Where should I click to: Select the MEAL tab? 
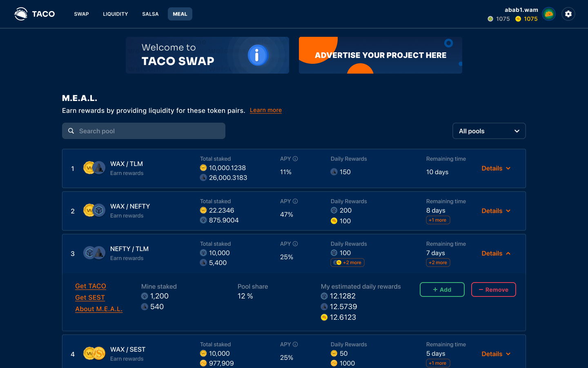tap(180, 14)
